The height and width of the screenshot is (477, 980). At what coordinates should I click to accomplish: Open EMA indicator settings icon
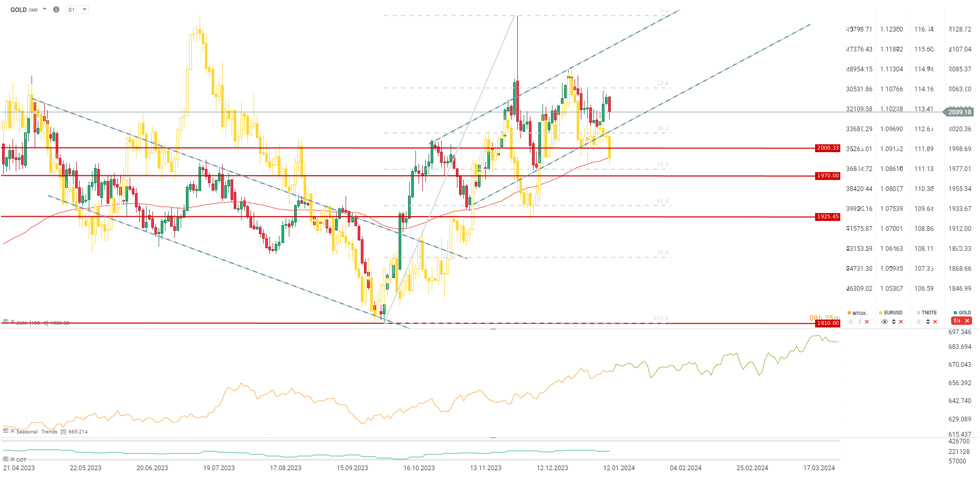6,322
